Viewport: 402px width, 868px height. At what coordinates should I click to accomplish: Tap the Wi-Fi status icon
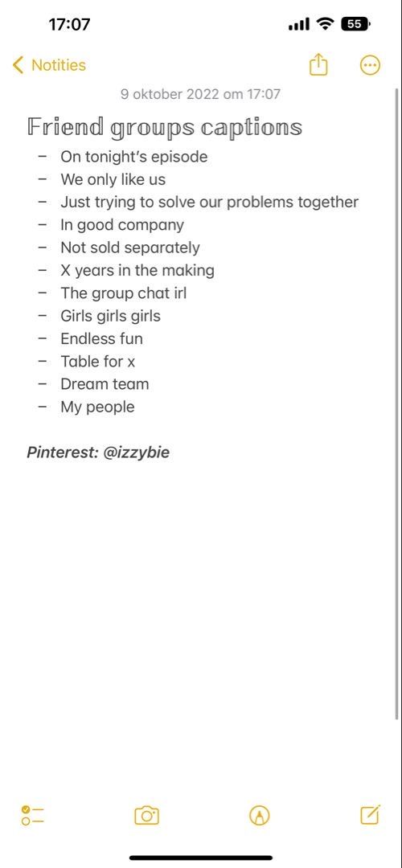coord(326,24)
